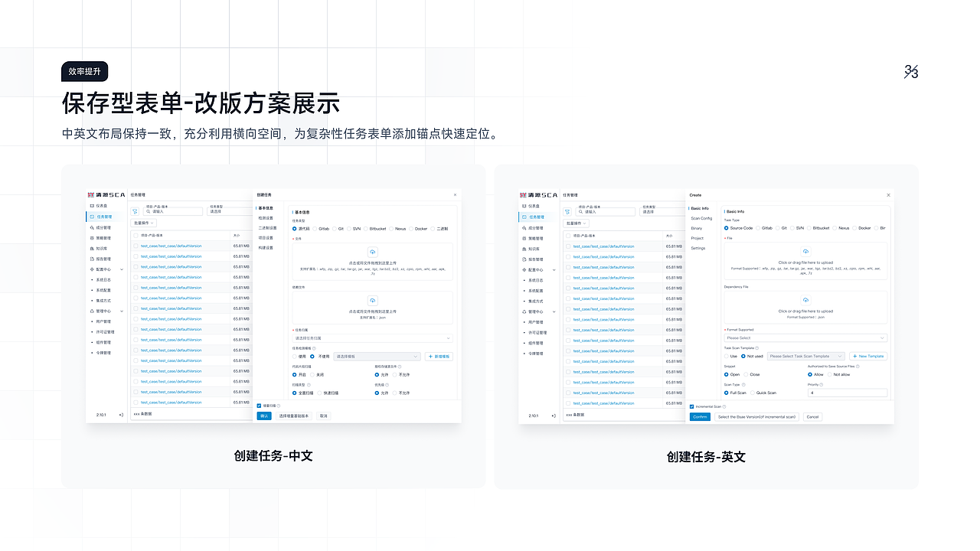Select 源代码 task type radio

[295, 229]
